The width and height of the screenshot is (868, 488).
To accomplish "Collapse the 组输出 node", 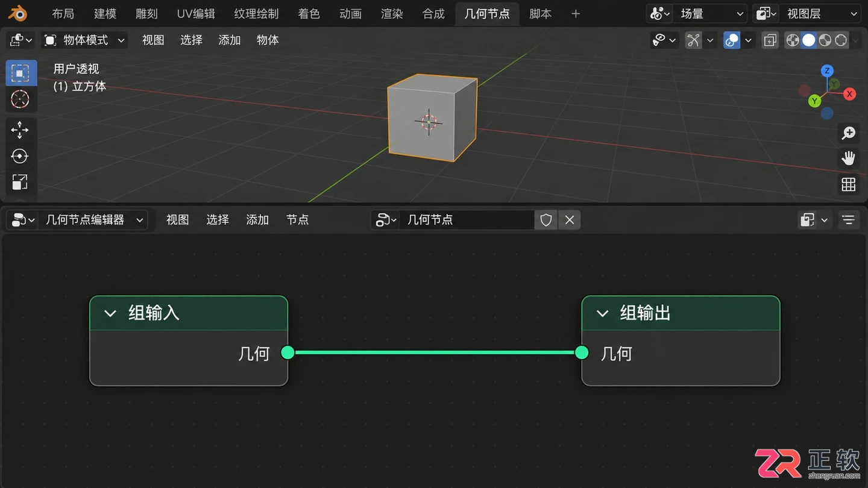I will [602, 313].
